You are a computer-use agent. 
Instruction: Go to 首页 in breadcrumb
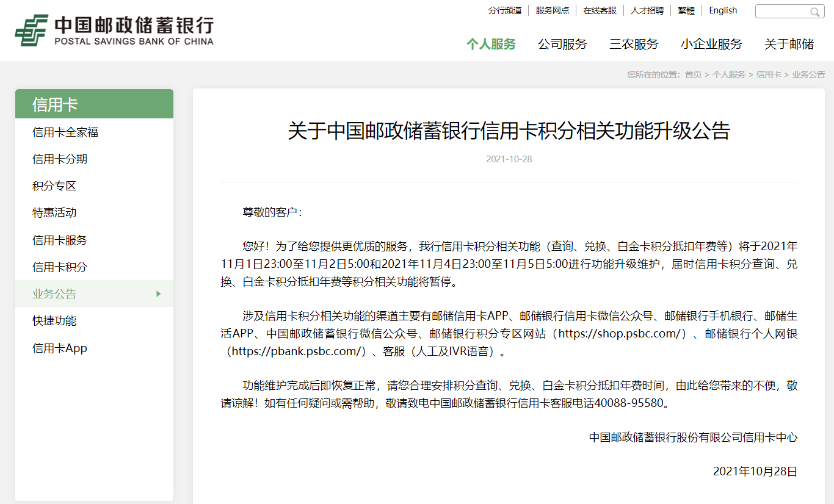pos(693,74)
